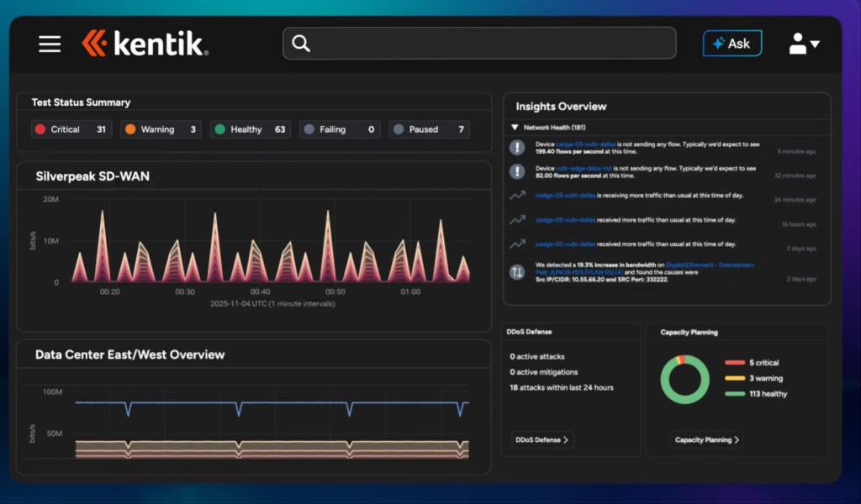Click the yellow '3 warning' legend entry
Image resolution: width=861 pixels, height=504 pixels.
tap(754, 378)
